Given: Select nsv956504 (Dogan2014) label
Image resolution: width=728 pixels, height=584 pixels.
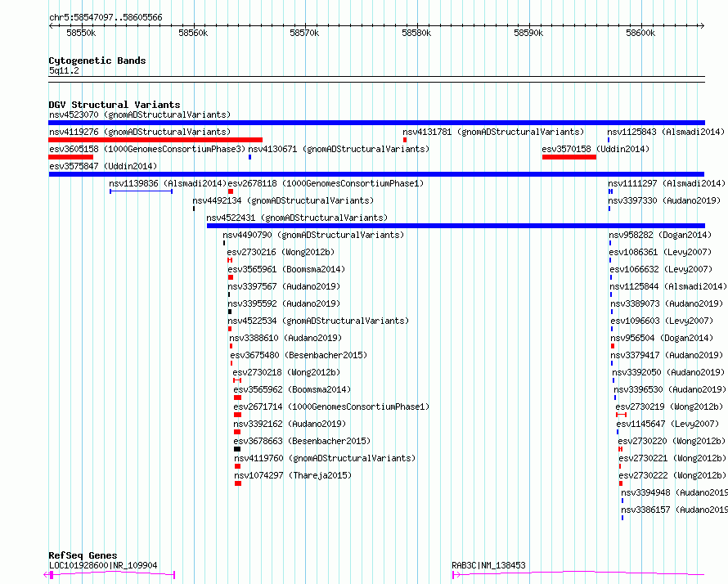Looking at the screenshot, I should point(662,338).
